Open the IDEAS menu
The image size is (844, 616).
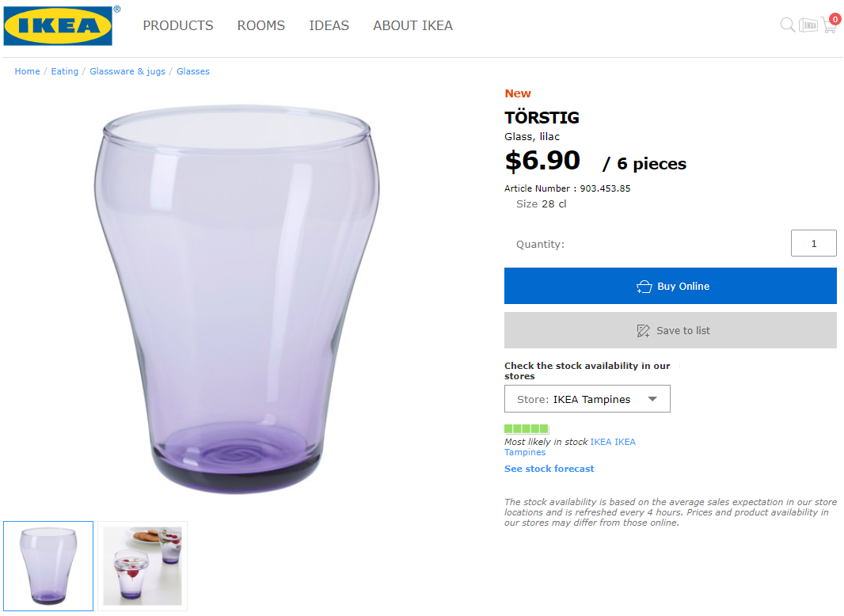click(329, 25)
